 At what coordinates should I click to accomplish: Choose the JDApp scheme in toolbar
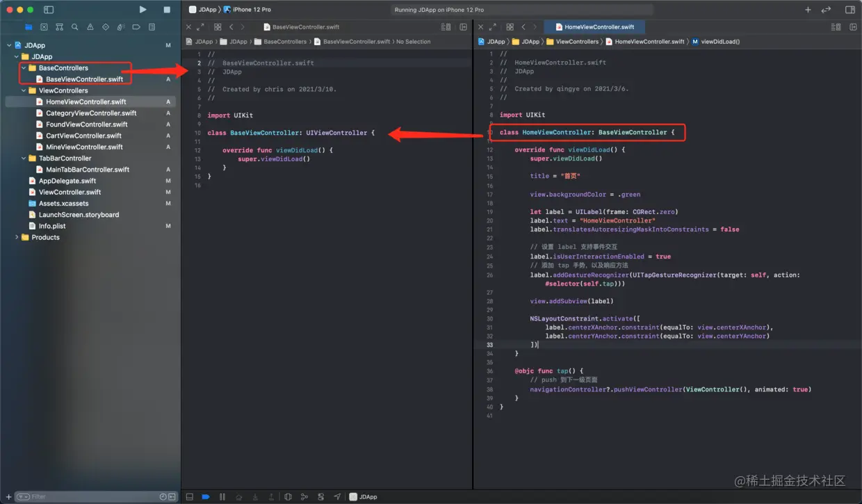pyautogui.click(x=203, y=10)
